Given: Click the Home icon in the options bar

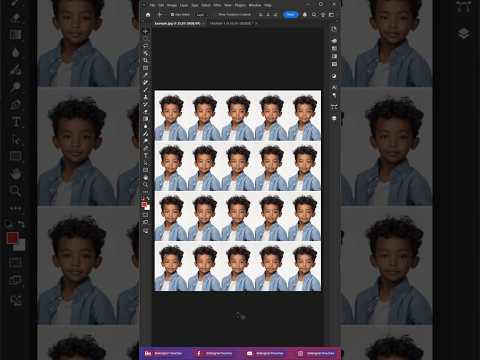Looking at the screenshot, I should coord(148,15).
